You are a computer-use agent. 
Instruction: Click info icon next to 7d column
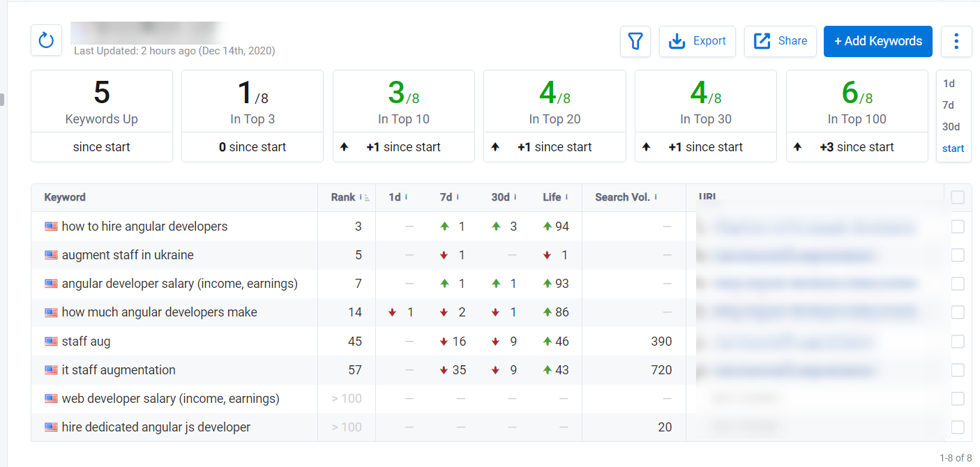point(457,197)
